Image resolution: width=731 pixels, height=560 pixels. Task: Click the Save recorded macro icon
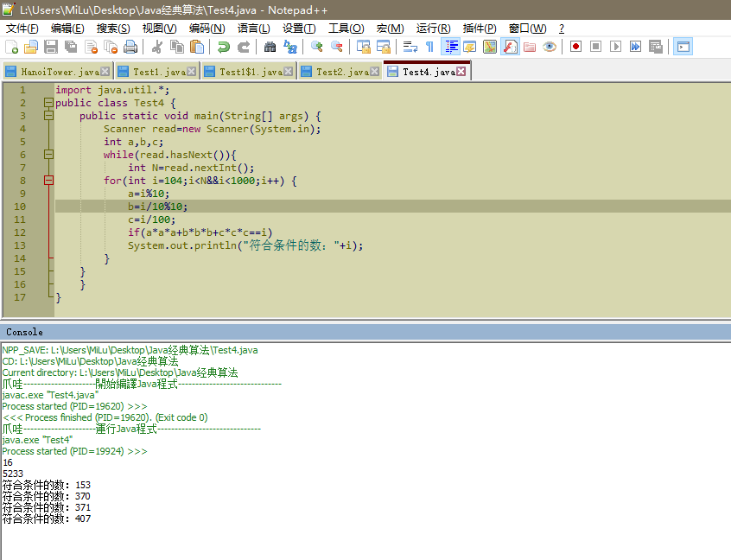656,47
